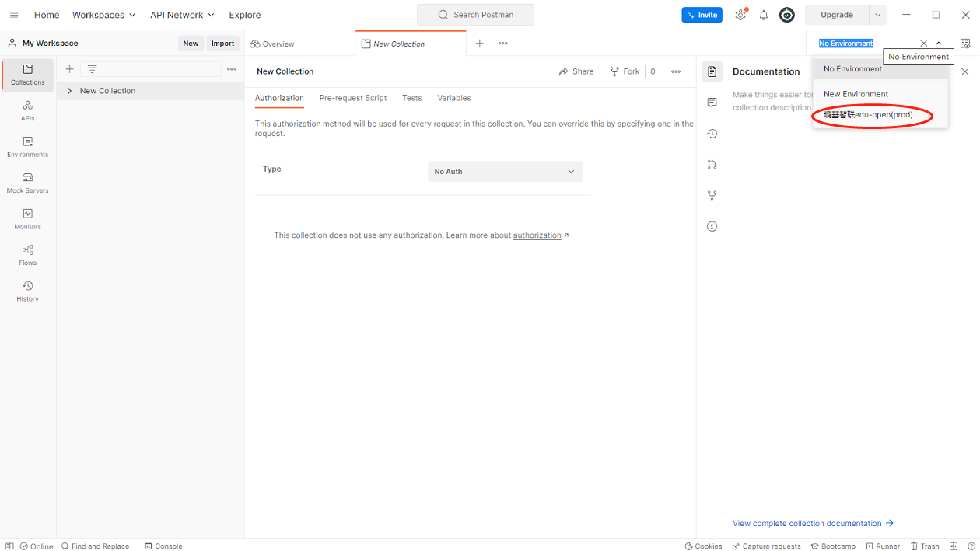Open the Flows sidebar section

pyautogui.click(x=28, y=255)
